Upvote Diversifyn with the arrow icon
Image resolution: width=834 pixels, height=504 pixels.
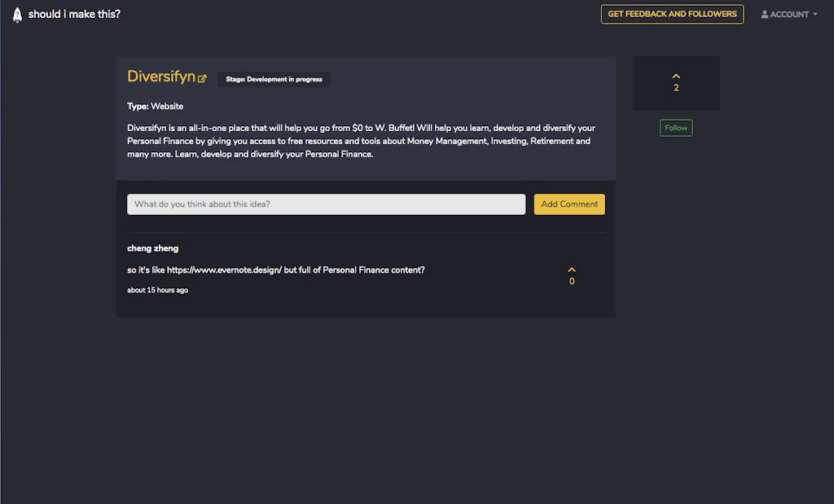coord(676,76)
